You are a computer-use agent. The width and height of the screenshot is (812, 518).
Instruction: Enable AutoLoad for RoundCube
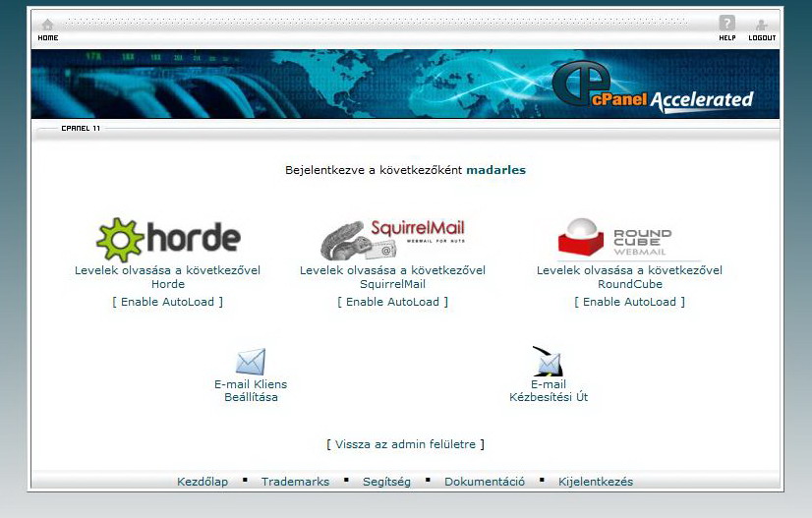tap(630, 302)
